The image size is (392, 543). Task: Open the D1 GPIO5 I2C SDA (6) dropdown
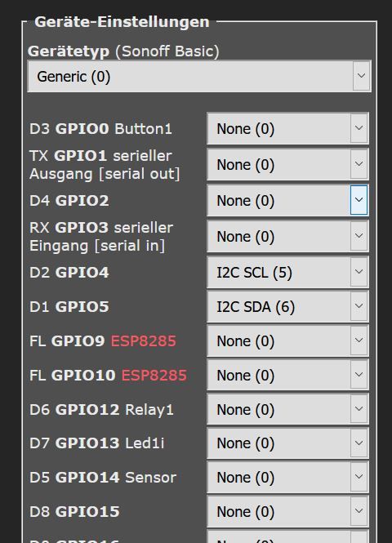[287, 306]
